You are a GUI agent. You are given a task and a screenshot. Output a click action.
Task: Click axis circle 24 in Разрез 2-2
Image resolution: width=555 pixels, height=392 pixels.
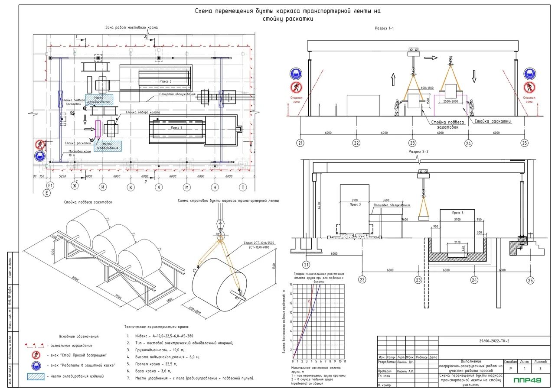[475, 280]
